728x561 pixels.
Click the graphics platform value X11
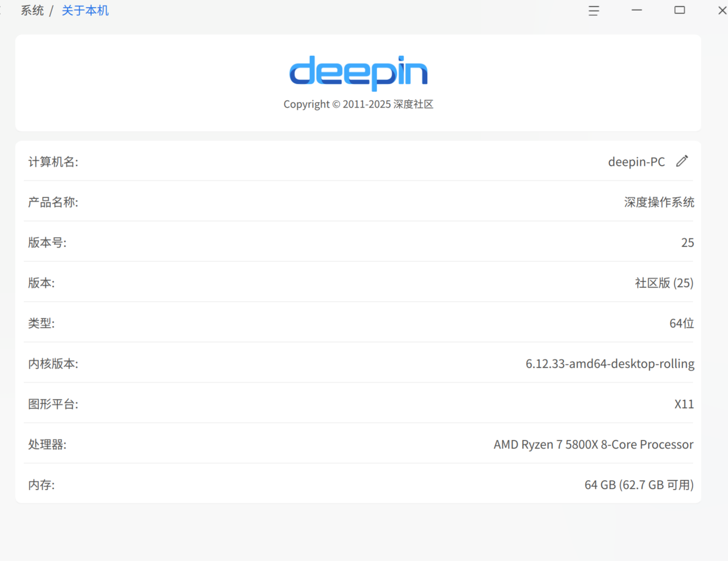click(x=684, y=404)
